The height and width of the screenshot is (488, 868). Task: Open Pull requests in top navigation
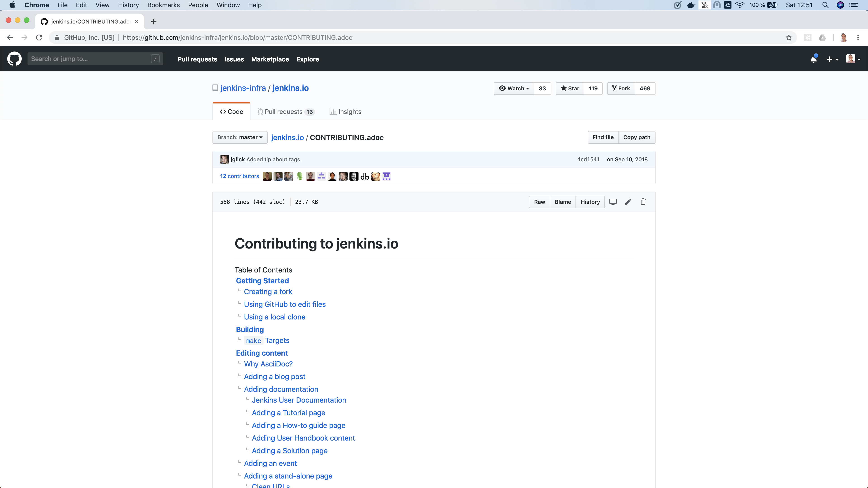198,59
